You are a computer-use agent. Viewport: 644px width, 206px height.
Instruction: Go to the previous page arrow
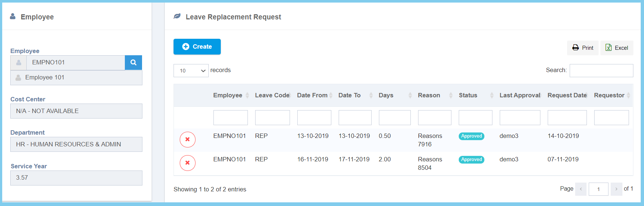(581, 189)
